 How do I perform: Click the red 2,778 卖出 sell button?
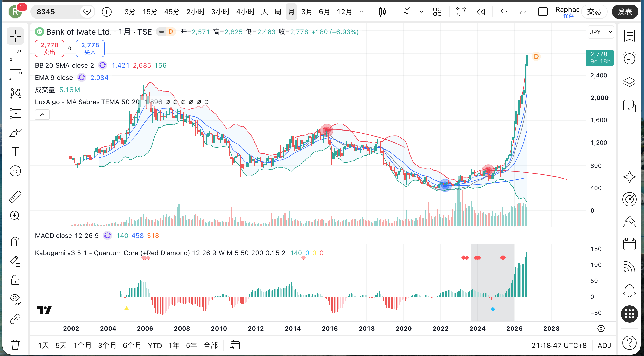(50, 48)
